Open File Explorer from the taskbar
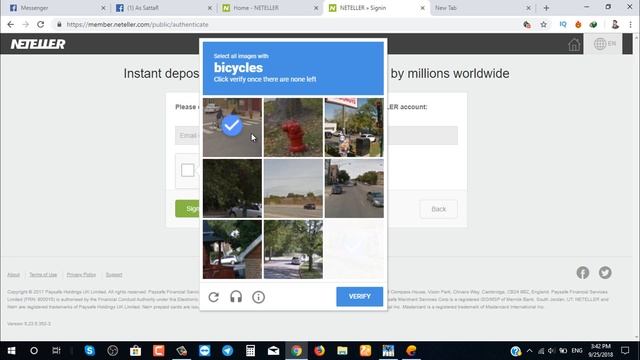This screenshot has height=360, width=640. (342, 351)
